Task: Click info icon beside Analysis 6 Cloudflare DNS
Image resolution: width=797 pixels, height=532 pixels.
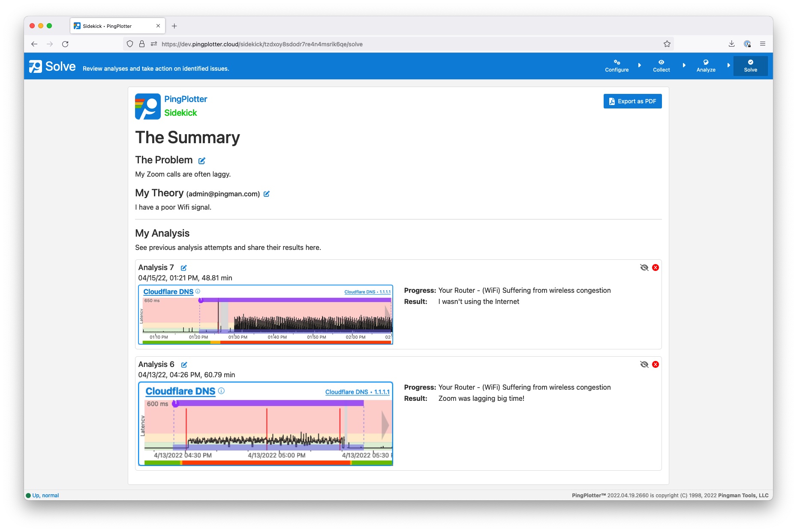Action: 221,391
